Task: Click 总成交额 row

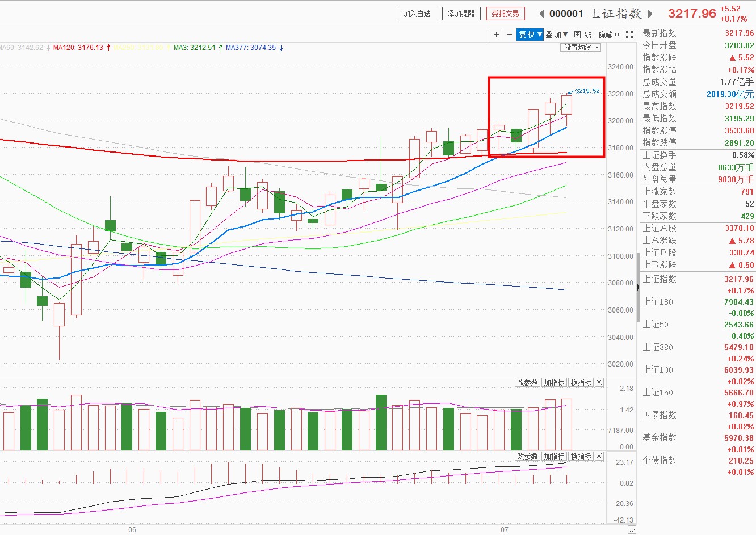Action: pos(698,94)
